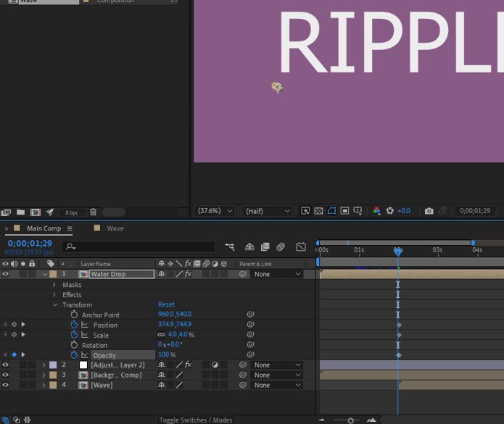The image size is (504, 424).
Task: Toggle the Opacity keyframe diamond at current time
Action: click(14, 355)
